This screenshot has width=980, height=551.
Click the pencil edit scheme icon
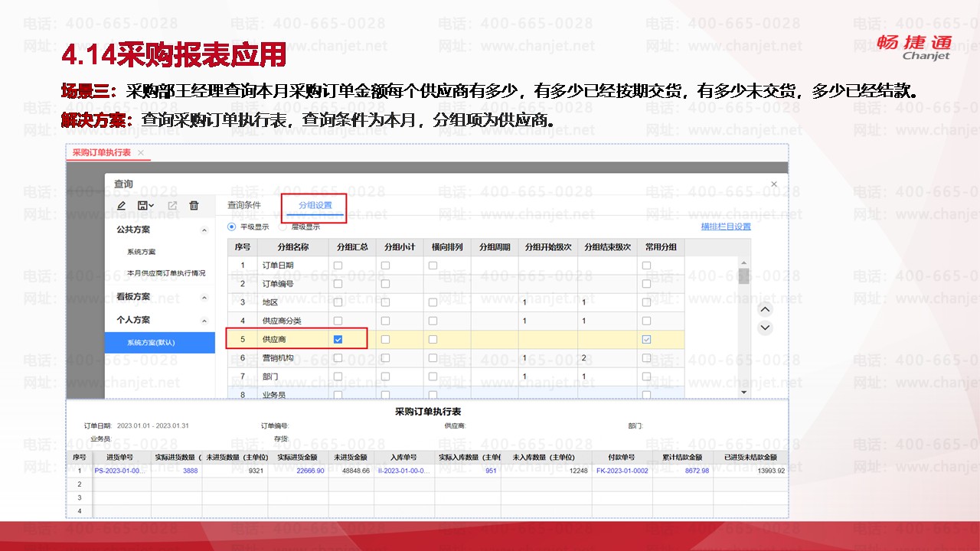pyautogui.click(x=121, y=206)
